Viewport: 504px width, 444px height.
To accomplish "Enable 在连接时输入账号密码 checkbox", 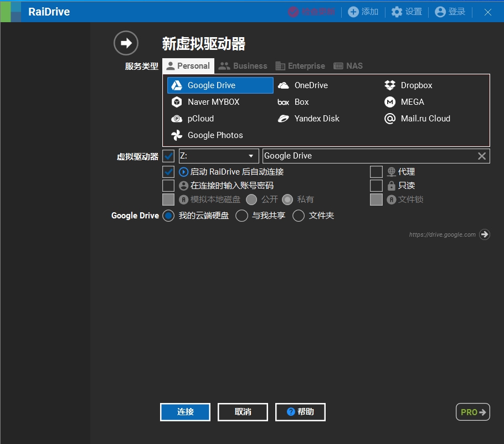I will [168, 186].
